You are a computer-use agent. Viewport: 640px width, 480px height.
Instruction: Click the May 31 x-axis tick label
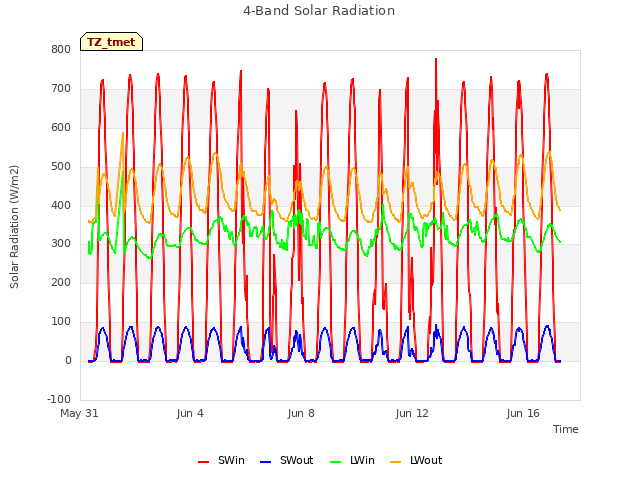click(x=79, y=413)
